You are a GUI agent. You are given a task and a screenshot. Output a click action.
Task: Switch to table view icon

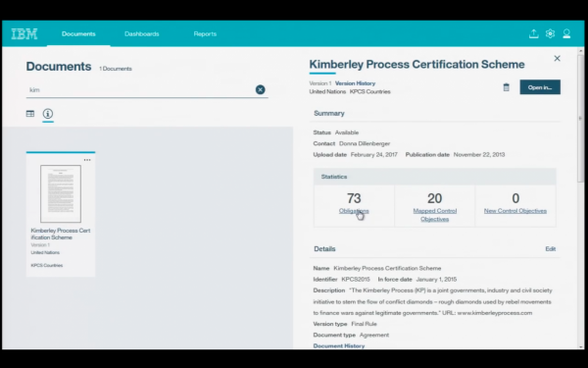coord(30,114)
